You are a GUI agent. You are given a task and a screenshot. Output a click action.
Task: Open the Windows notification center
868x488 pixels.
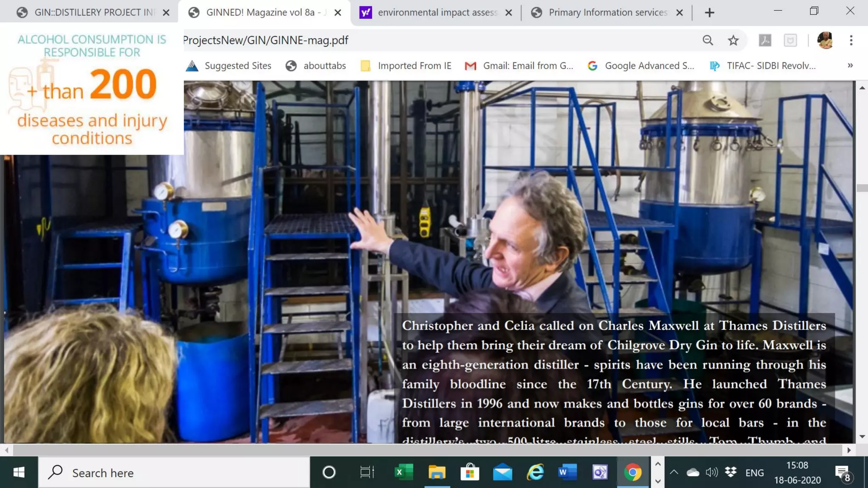pos(842,472)
